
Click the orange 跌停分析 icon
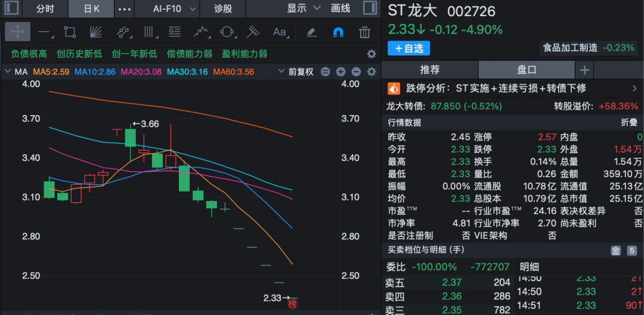pos(394,88)
